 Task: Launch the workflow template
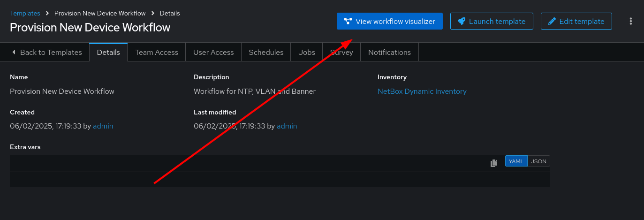[492, 21]
